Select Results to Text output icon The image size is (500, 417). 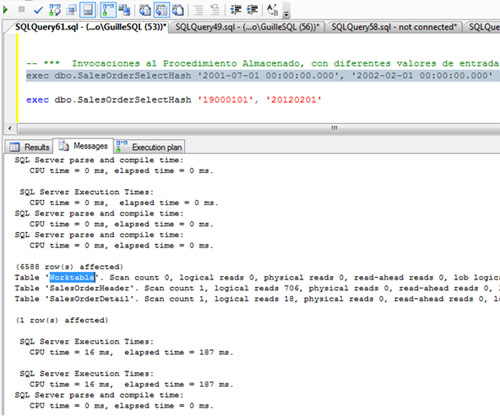145,10
